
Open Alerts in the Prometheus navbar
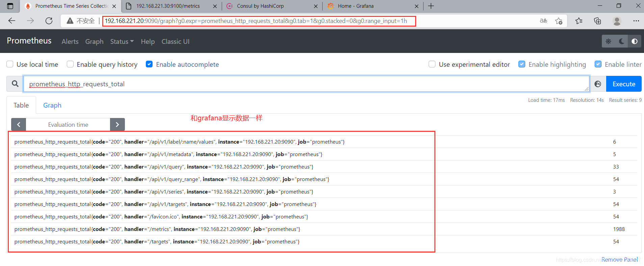pyautogui.click(x=70, y=41)
